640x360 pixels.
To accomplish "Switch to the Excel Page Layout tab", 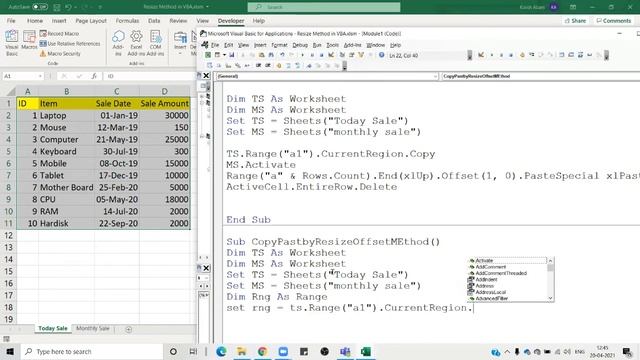I will click(x=91, y=20).
